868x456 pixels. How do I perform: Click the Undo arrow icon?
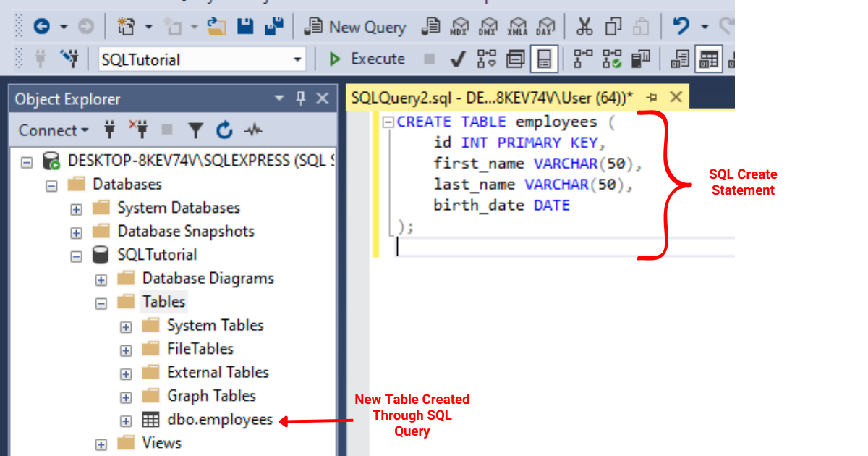pyautogui.click(x=681, y=28)
